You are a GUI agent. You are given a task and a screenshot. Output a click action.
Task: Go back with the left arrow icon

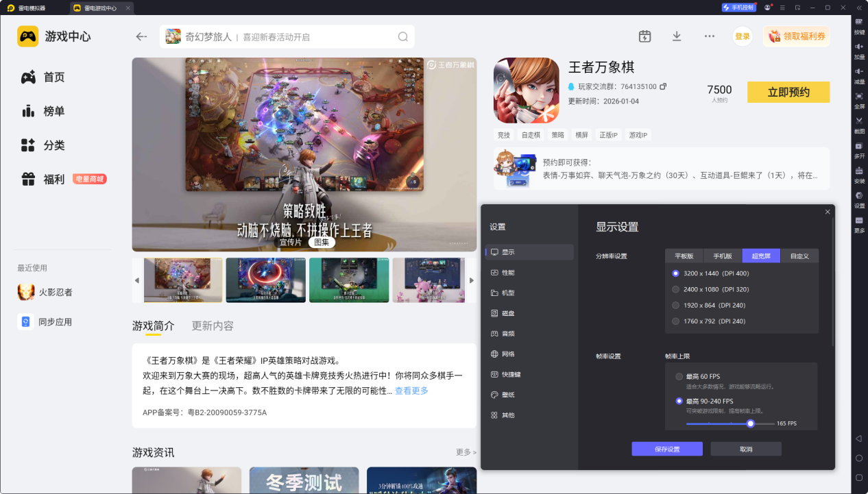click(141, 37)
